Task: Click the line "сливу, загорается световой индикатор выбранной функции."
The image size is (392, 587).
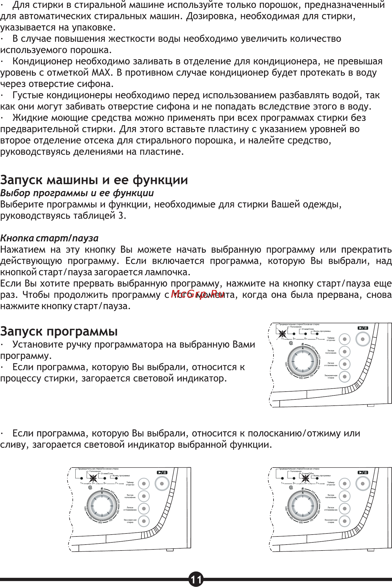Action: point(136,445)
